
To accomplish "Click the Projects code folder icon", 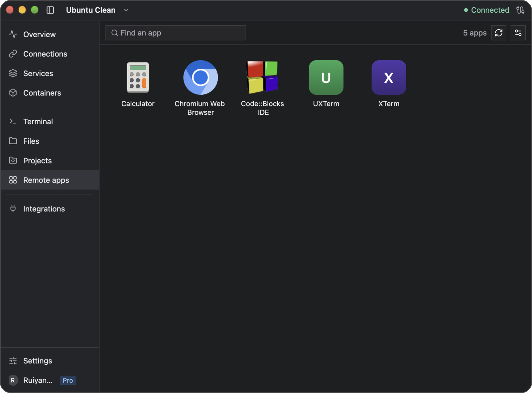I will (x=13, y=161).
